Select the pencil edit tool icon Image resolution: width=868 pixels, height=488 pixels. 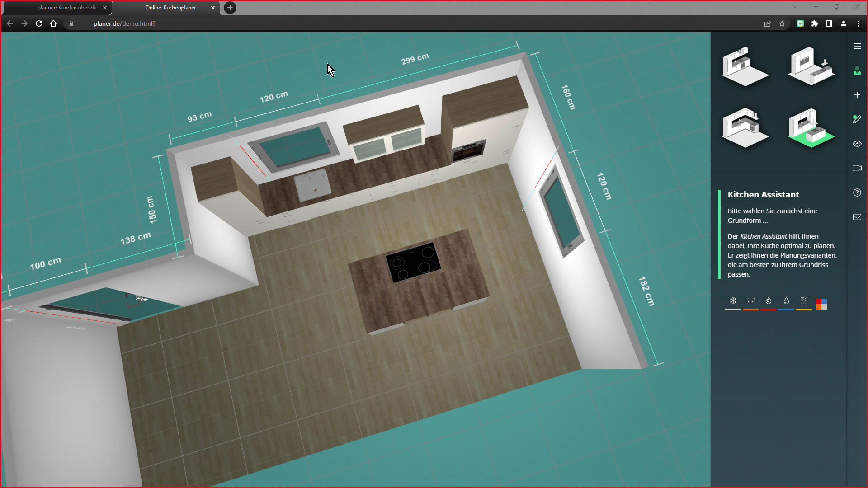pos(857,119)
